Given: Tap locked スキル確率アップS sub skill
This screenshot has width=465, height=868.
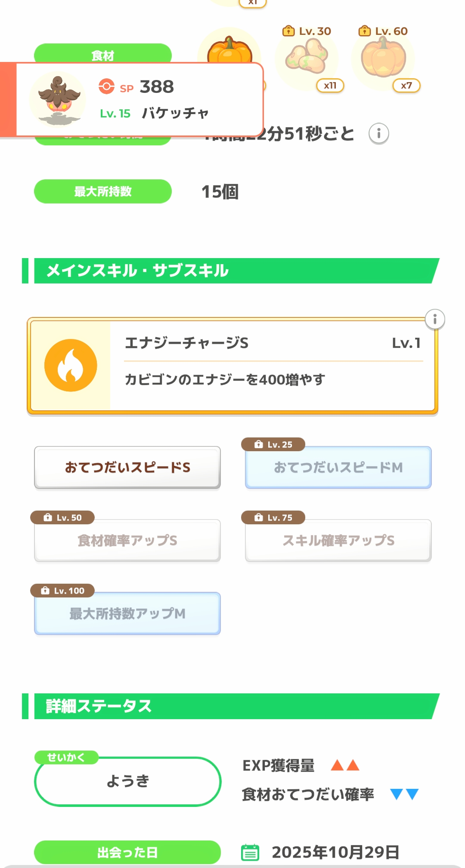Looking at the screenshot, I should tap(338, 541).
